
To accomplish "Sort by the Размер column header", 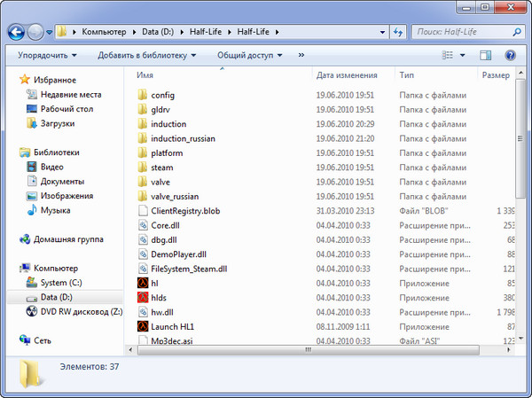I will tap(496, 75).
